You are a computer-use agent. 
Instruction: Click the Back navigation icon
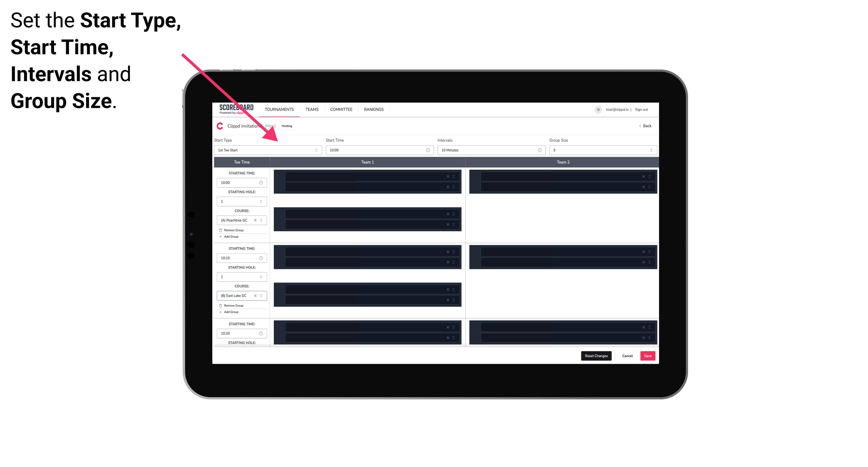pyautogui.click(x=640, y=125)
